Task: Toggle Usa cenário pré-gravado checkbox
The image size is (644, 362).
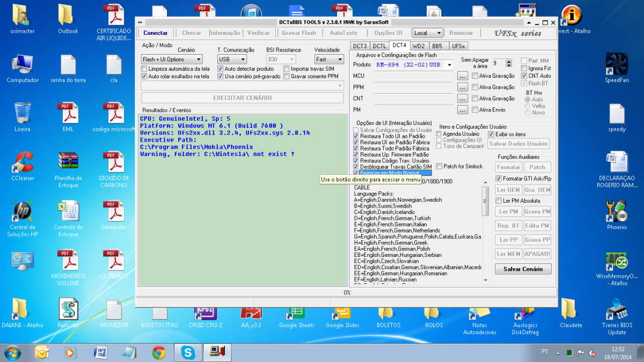Action: tap(221, 76)
